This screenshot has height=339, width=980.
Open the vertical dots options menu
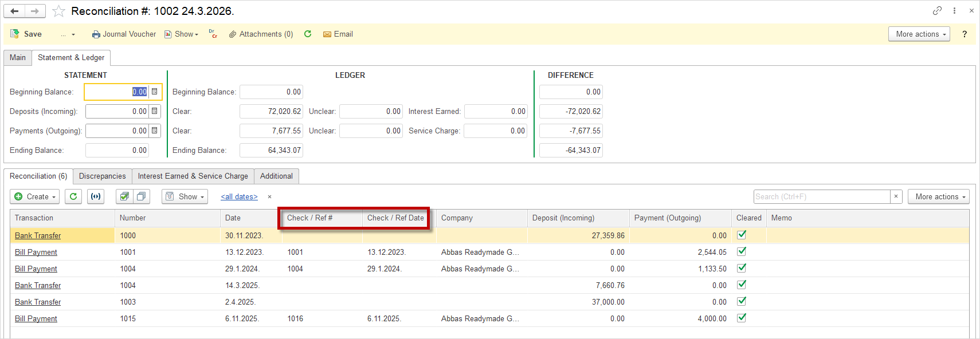954,10
